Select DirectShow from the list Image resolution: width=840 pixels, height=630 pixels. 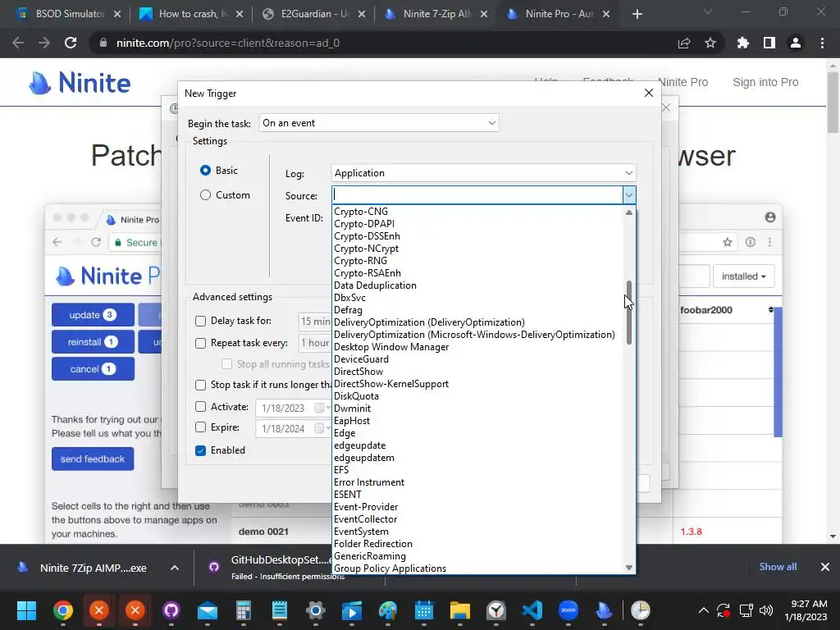(358, 372)
